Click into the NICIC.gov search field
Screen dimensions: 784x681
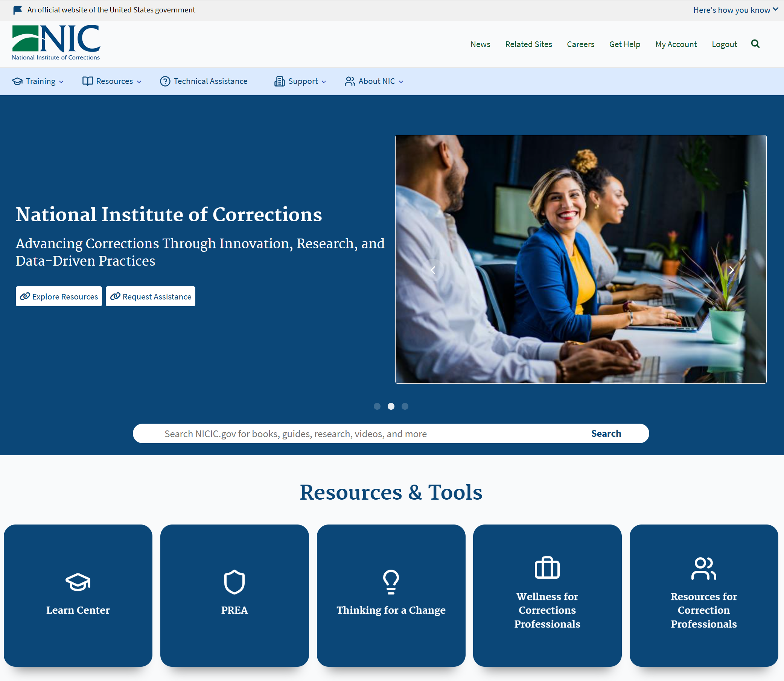tap(358, 433)
